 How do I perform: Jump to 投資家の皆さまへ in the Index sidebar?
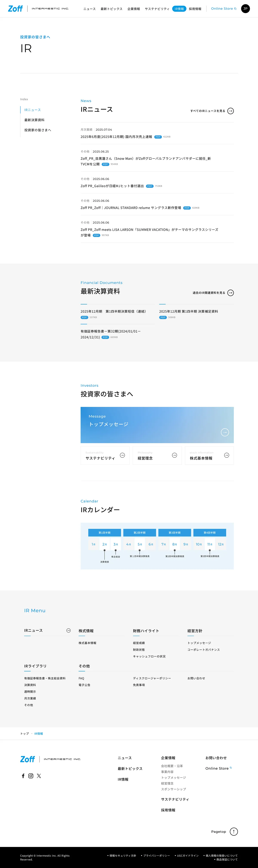tap(37, 130)
